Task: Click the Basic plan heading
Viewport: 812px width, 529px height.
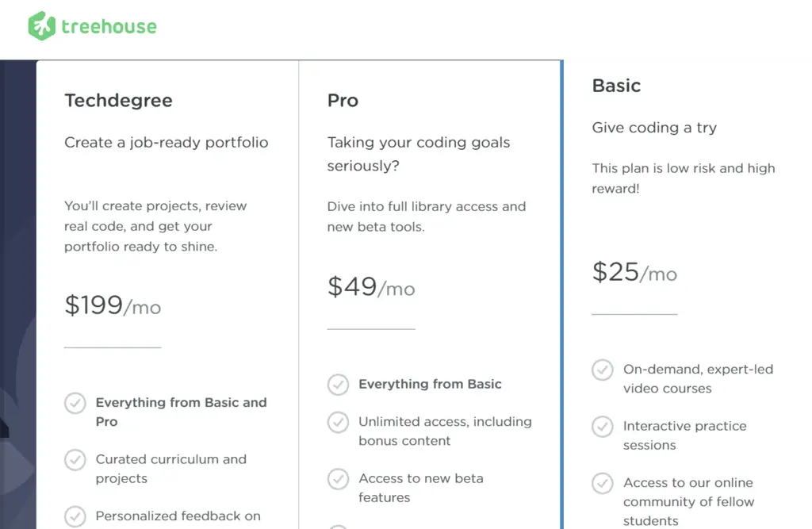Action: point(616,85)
